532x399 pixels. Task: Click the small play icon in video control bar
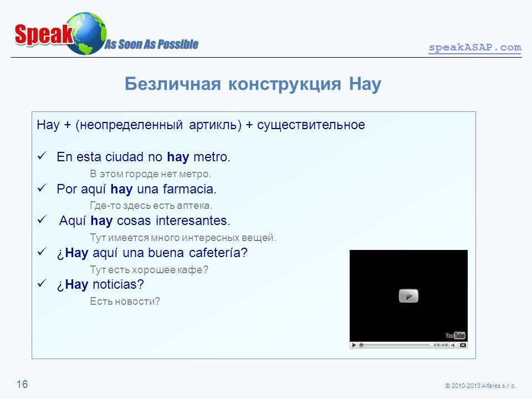(x=354, y=345)
